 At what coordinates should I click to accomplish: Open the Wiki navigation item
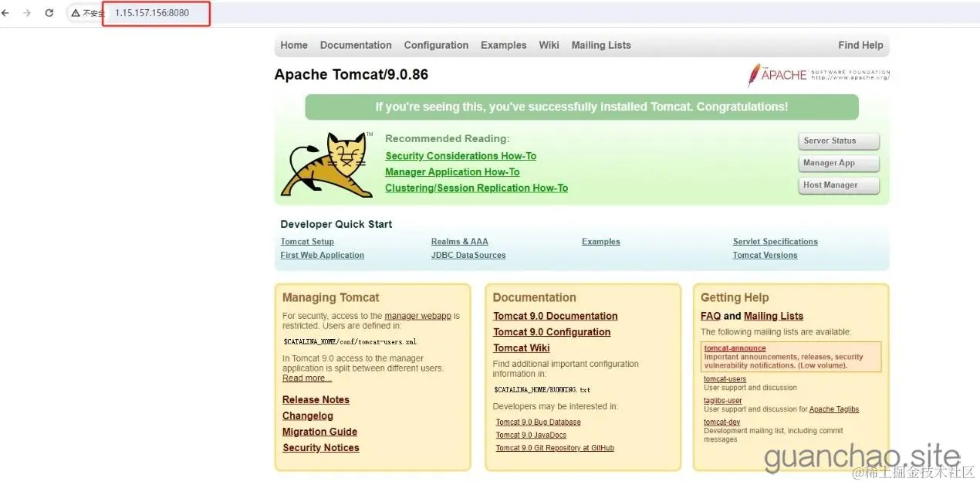coord(549,46)
